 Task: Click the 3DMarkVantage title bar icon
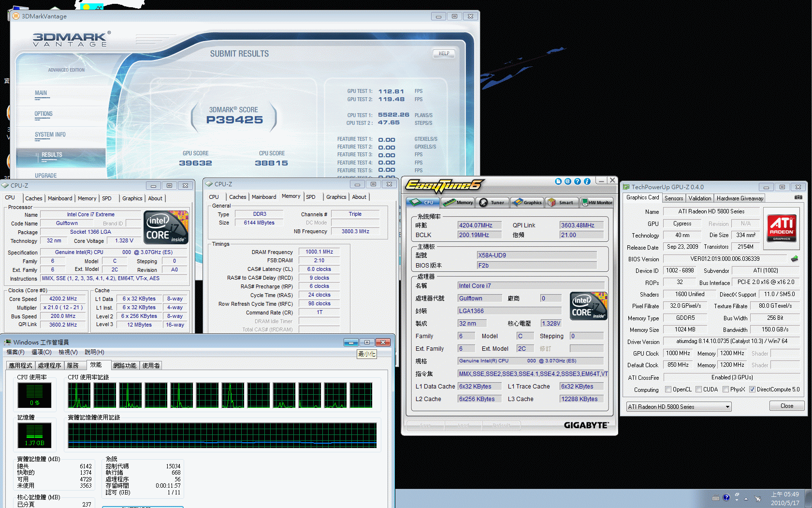pos(16,16)
